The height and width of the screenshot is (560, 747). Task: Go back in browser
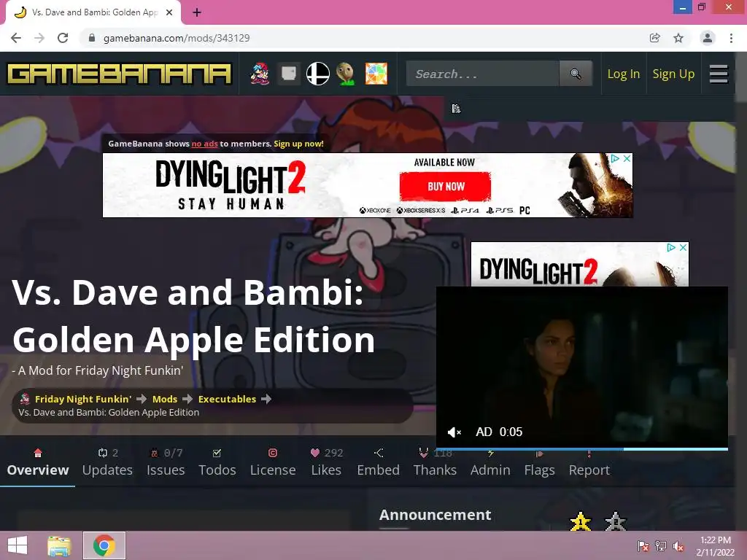[16, 38]
